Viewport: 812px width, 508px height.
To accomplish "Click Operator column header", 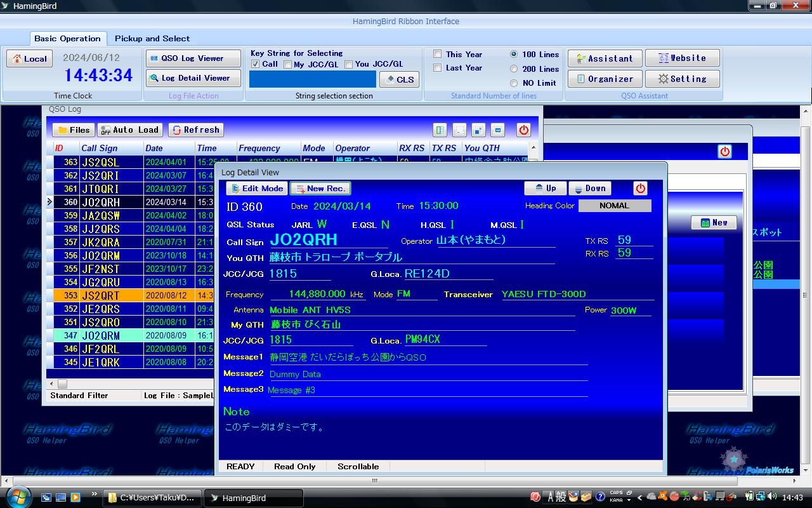I will click(365, 148).
